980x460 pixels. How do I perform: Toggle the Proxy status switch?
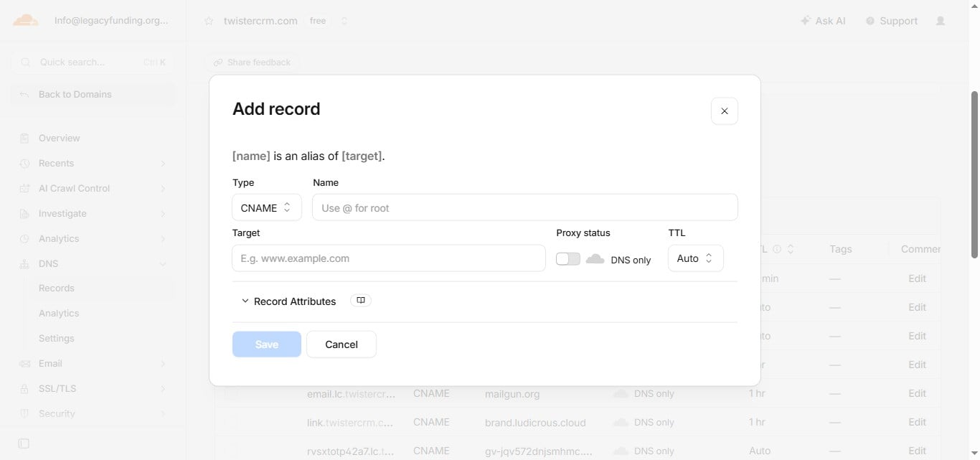click(x=568, y=259)
